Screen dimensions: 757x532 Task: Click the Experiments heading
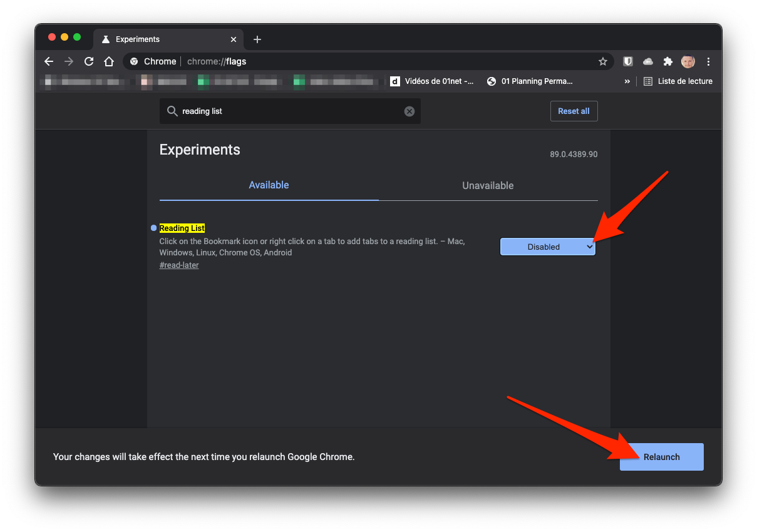pos(200,150)
